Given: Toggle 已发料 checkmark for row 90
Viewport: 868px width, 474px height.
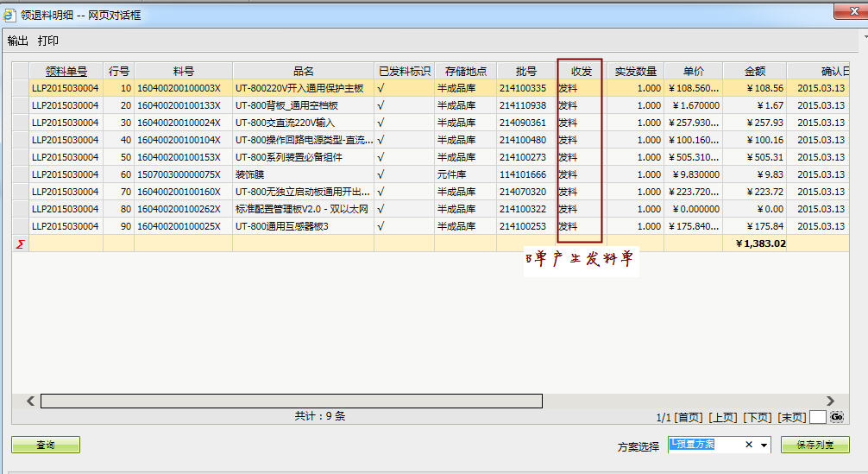Looking at the screenshot, I should click(381, 226).
